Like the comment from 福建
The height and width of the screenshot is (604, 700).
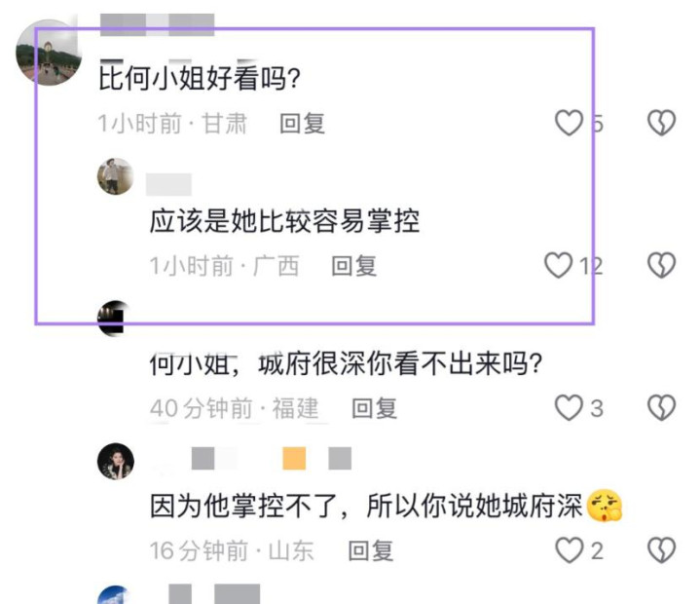(x=569, y=407)
